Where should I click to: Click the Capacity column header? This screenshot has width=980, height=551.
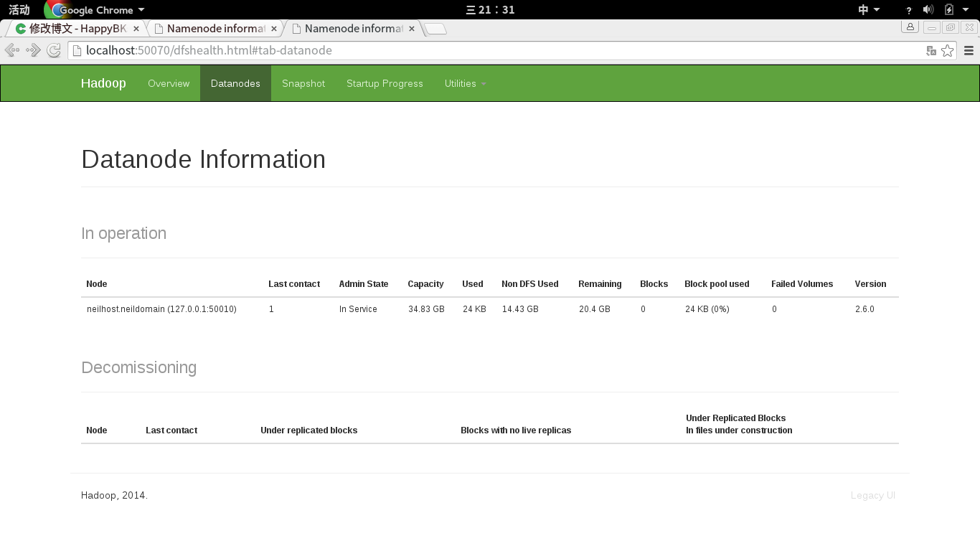pos(425,284)
